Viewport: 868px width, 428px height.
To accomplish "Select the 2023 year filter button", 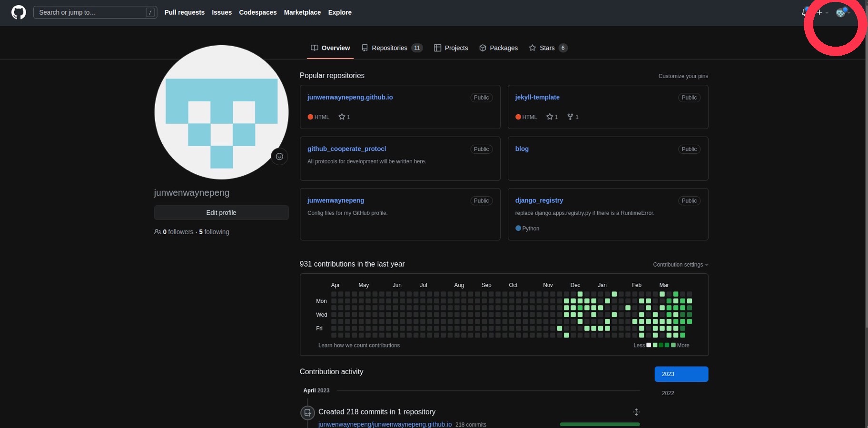I will (x=681, y=374).
